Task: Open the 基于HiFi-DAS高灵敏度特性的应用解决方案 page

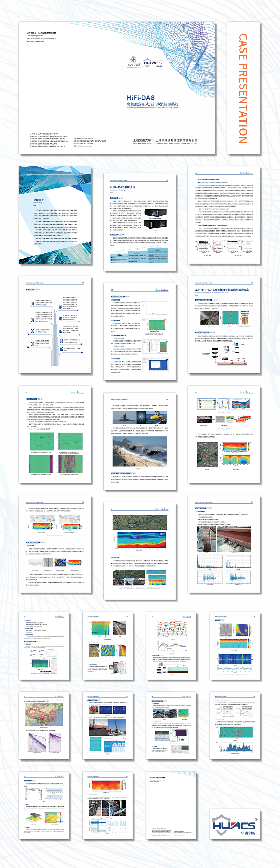Action: click(x=224, y=325)
